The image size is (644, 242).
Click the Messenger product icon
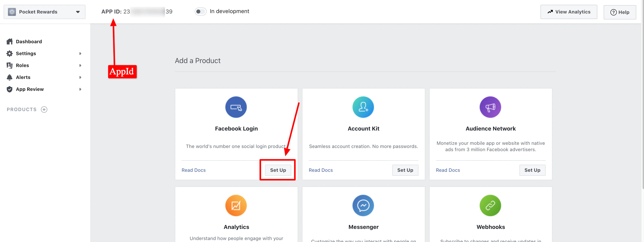point(363,206)
